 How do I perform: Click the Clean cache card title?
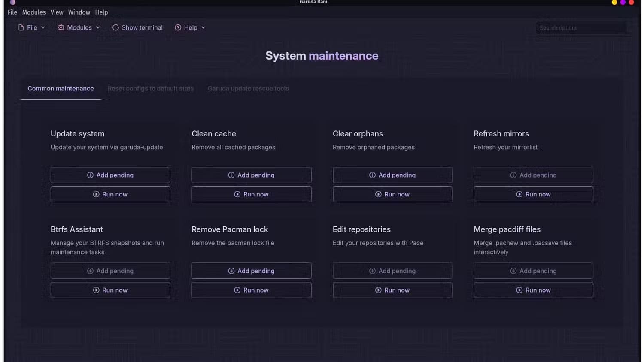point(214,133)
